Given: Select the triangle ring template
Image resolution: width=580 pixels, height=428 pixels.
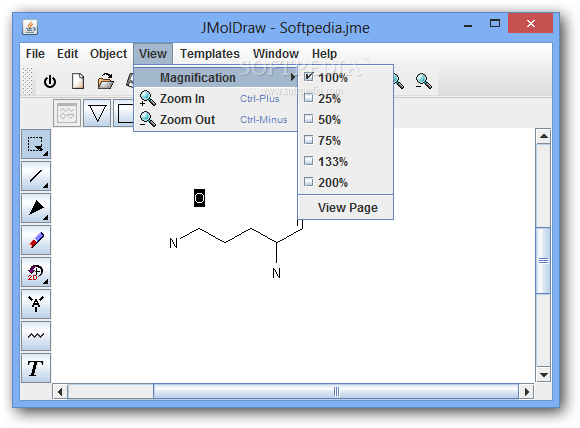Looking at the screenshot, I should point(97,113).
